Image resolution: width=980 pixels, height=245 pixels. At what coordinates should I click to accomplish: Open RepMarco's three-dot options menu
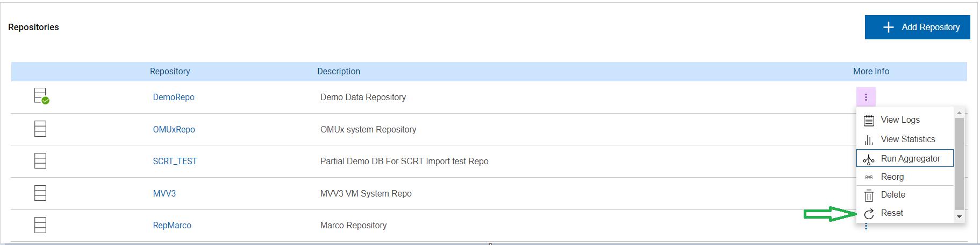pyautogui.click(x=865, y=227)
